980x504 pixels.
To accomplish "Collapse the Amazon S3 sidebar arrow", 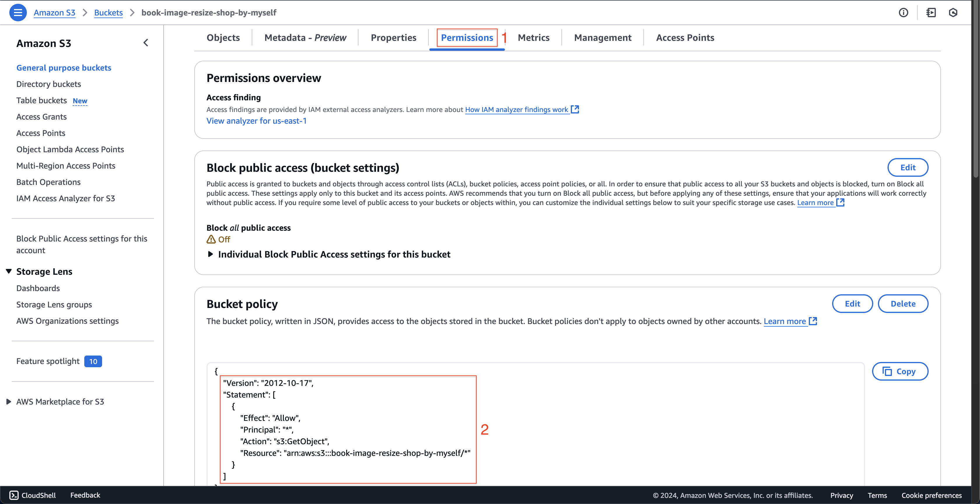I will 146,43.
